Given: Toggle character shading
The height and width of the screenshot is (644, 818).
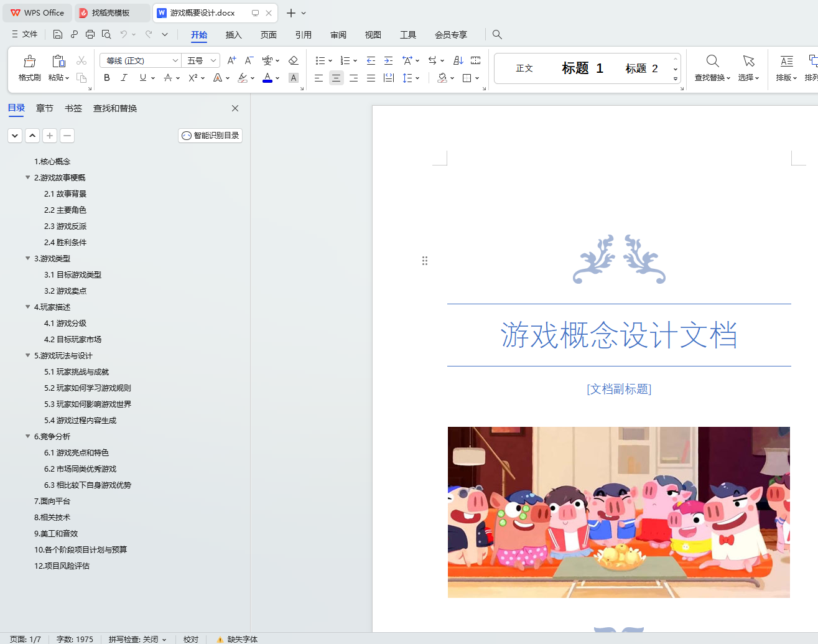Looking at the screenshot, I should coord(294,78).
